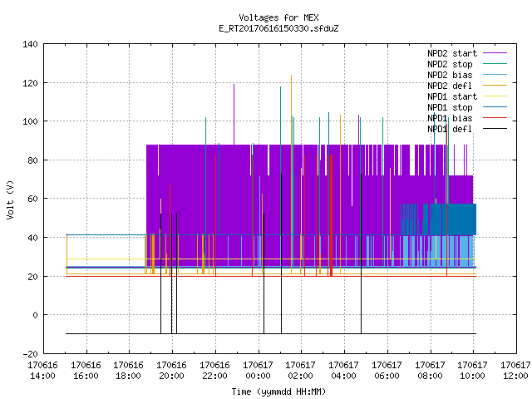This screenshot has height=399, width=532.
Task: Click the purple NPD2 start legend line
Action: pyautogui.click(x=495, y=53)
